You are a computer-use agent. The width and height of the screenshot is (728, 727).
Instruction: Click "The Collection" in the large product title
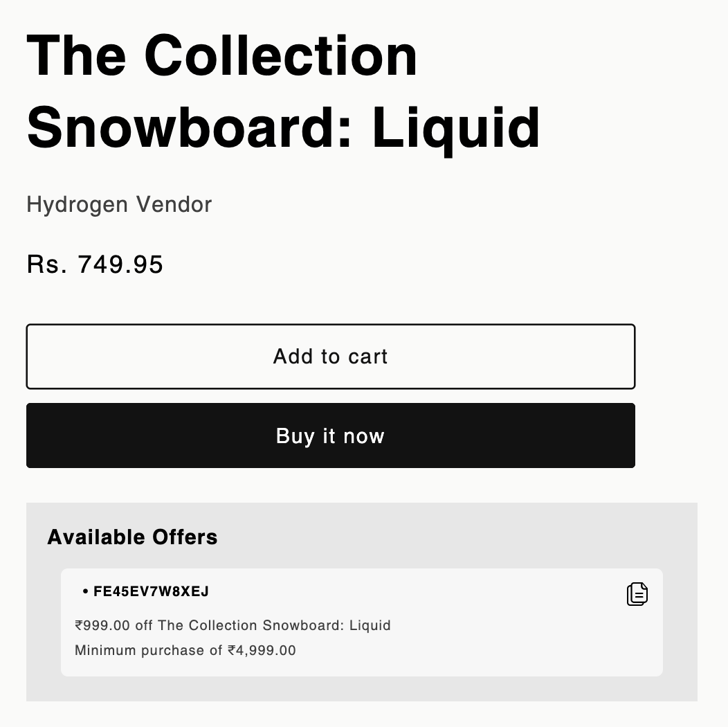(x=221, y=55)
